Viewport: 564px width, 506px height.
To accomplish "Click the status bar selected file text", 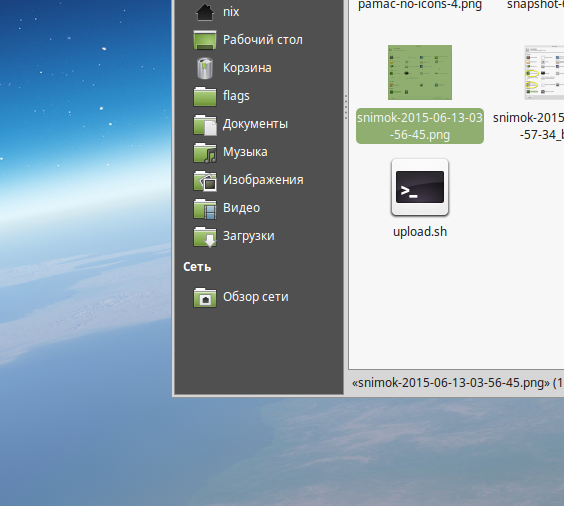I will pos(458,383).
